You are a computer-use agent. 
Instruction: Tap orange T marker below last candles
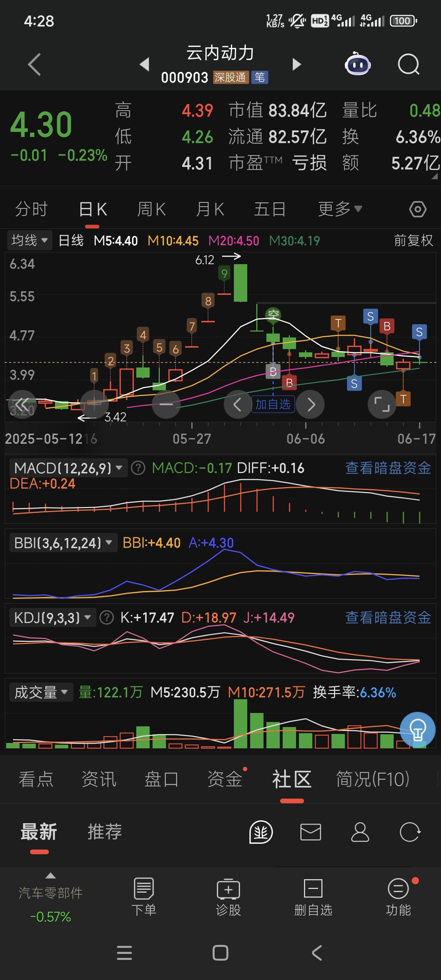coord(403,399)
